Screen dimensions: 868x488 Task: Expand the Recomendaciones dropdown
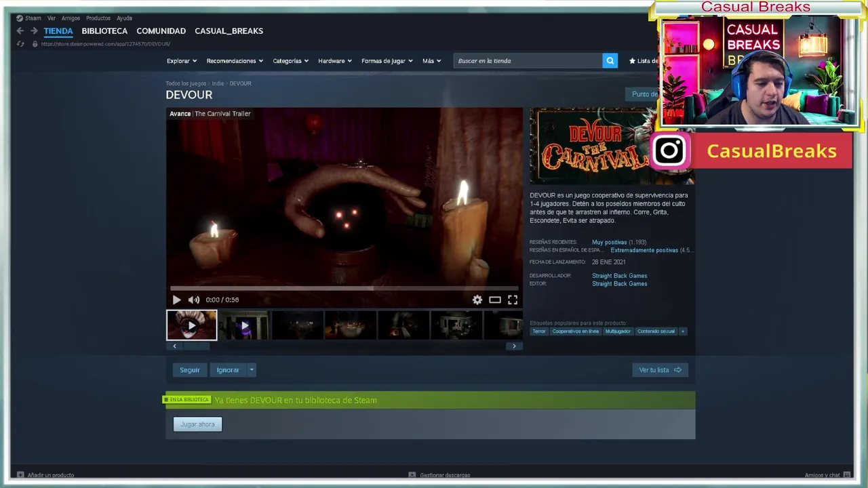[235, 61]
